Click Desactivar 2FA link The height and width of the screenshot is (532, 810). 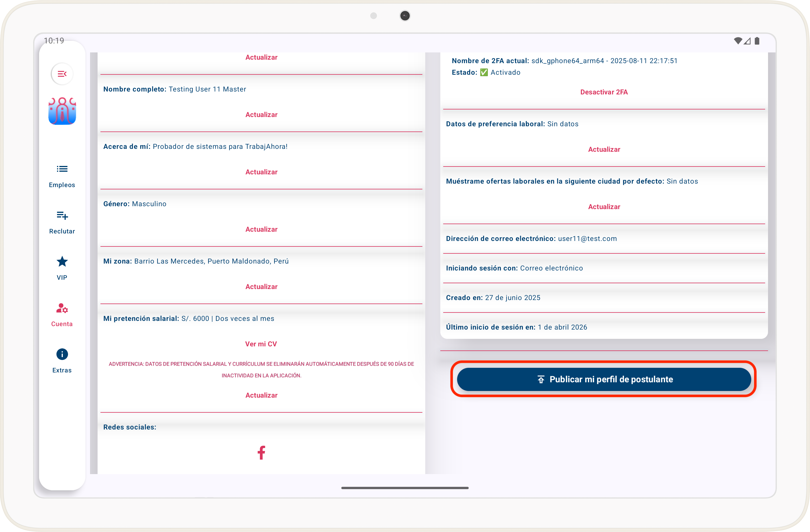(604, 92)
